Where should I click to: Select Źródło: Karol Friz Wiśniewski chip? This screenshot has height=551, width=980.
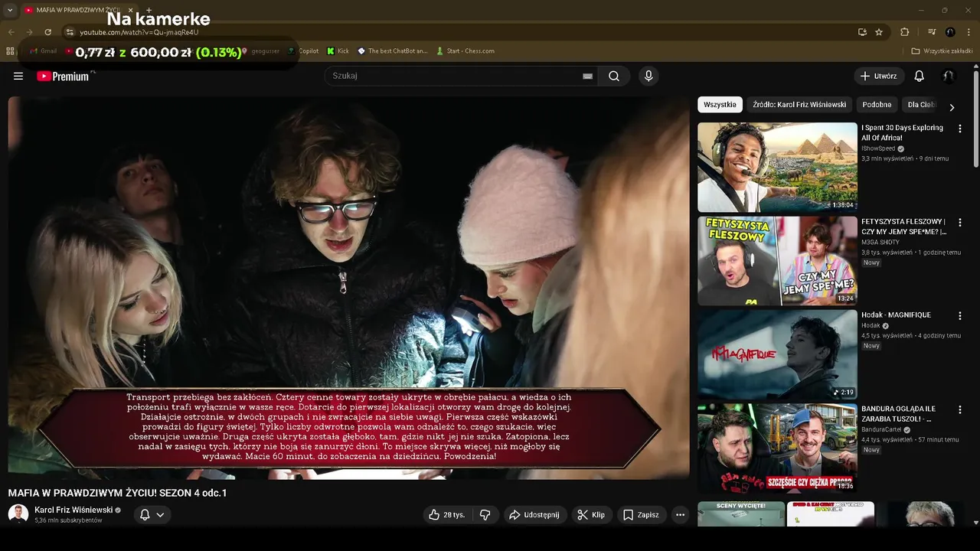(x=799, y=105)
